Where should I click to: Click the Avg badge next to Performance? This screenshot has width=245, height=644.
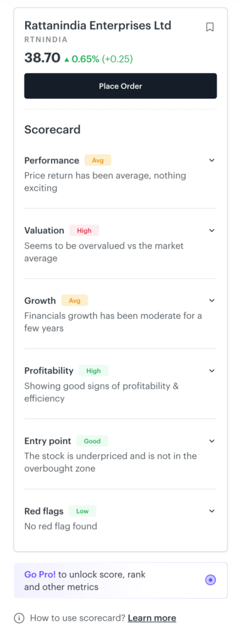point(97,160)
